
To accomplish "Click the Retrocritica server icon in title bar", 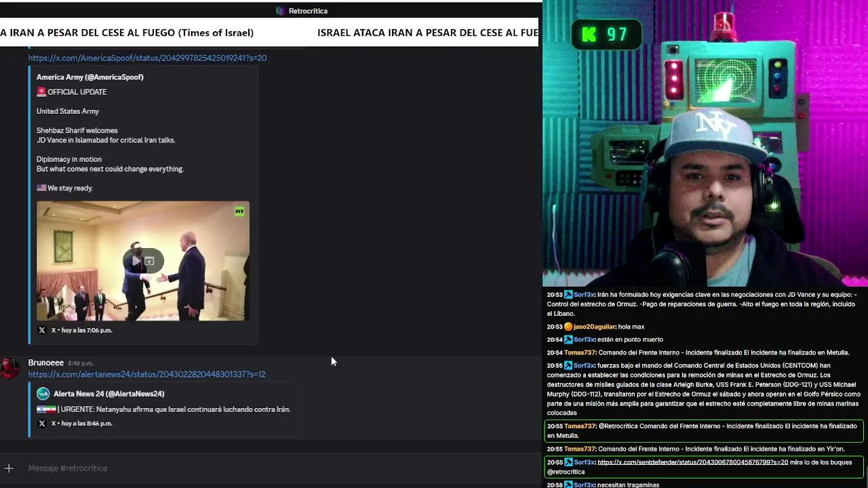I will pos(280,11).
